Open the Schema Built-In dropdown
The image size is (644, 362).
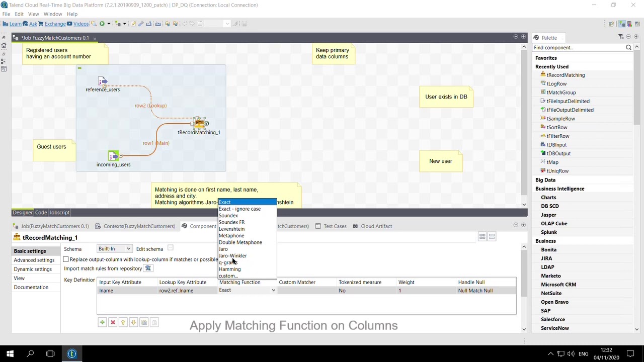114,249
